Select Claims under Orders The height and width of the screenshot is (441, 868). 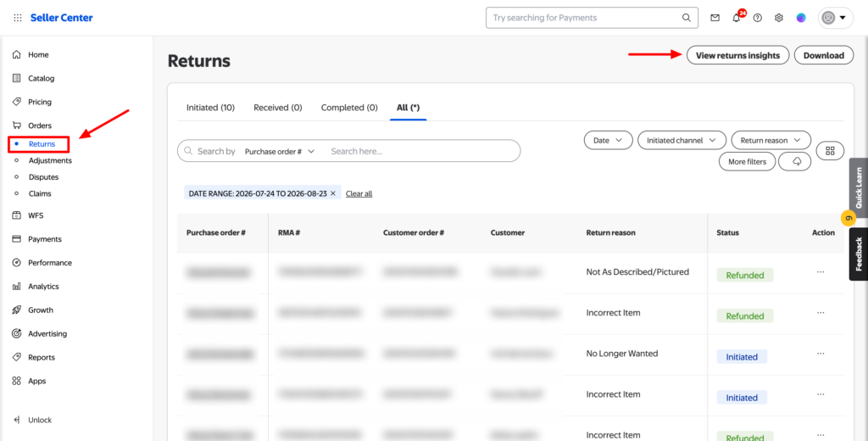(x=40, y=194)
